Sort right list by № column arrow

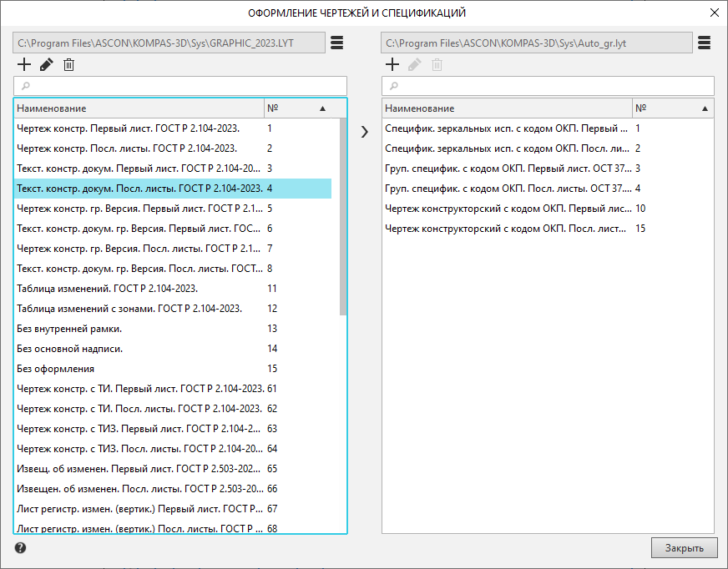point(705,108)
